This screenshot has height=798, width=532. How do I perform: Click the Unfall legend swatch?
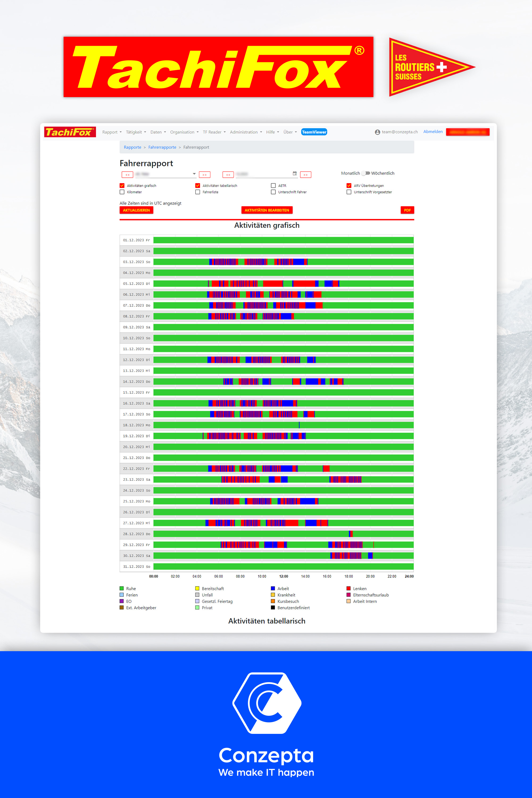pyautogui.click(x=197, y=595)
